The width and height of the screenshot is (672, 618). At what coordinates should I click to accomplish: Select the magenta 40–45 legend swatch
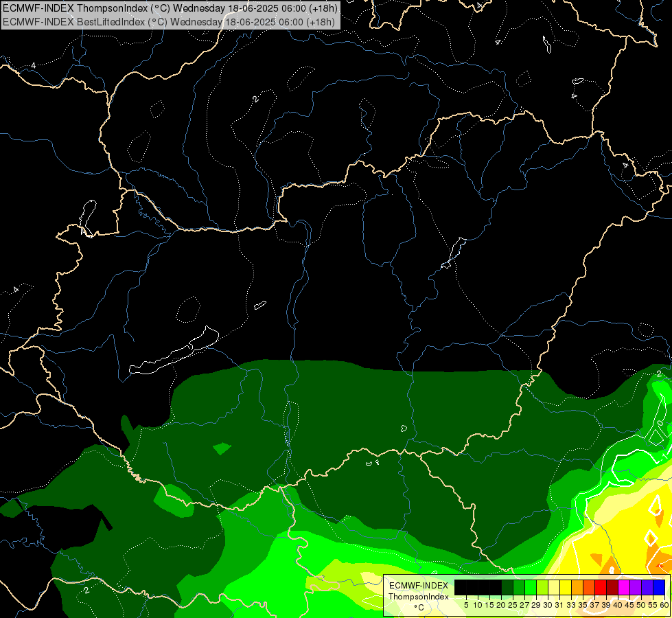point(624,588)
